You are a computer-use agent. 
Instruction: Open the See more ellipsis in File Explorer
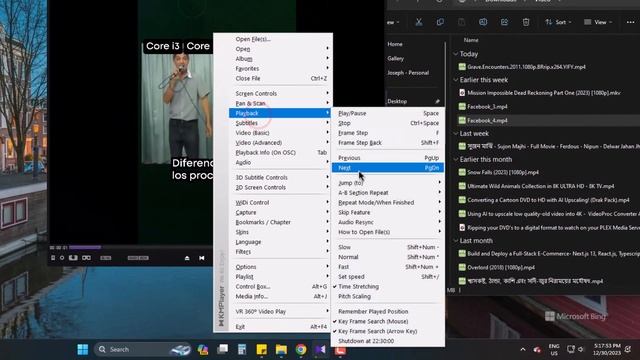[x=631, y=22]
